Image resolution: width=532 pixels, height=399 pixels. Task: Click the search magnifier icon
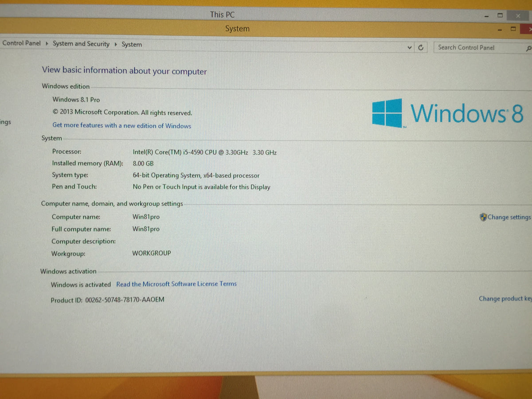point(528,48)
